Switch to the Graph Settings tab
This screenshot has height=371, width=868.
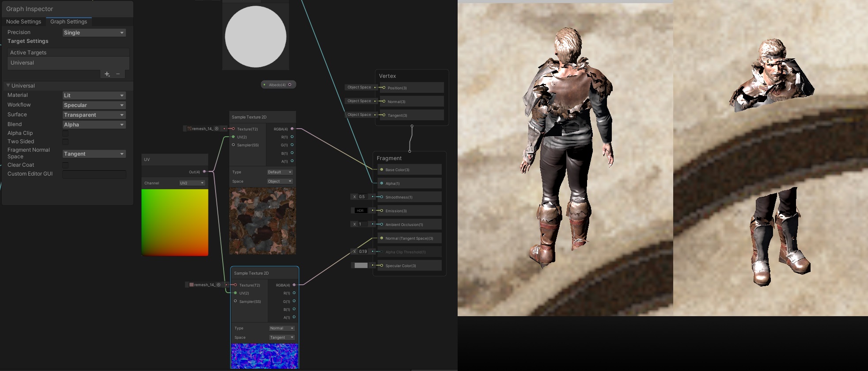(68, 22)
